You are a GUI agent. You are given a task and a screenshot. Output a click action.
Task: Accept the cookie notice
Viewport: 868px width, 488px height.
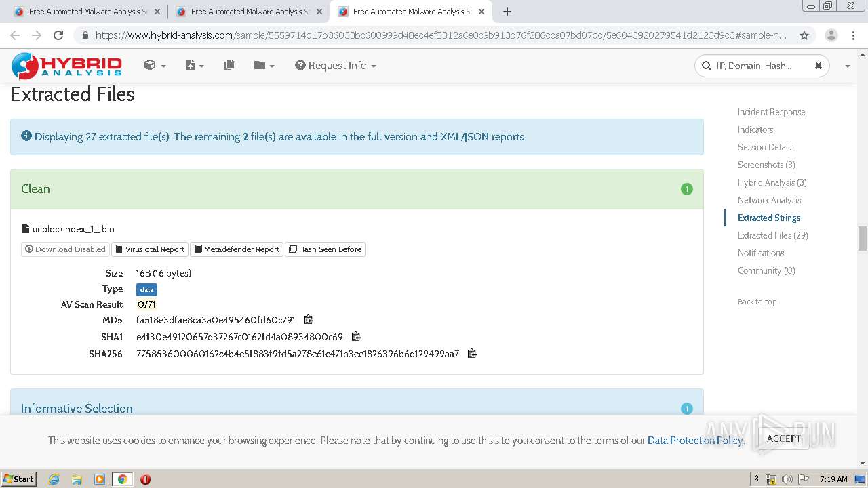[784, 439]
